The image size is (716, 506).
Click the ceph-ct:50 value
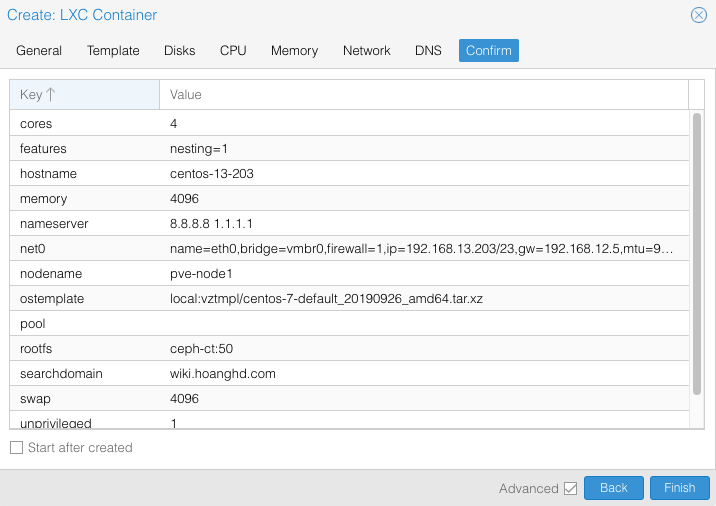pyautogui.click(x=201, y=348)
